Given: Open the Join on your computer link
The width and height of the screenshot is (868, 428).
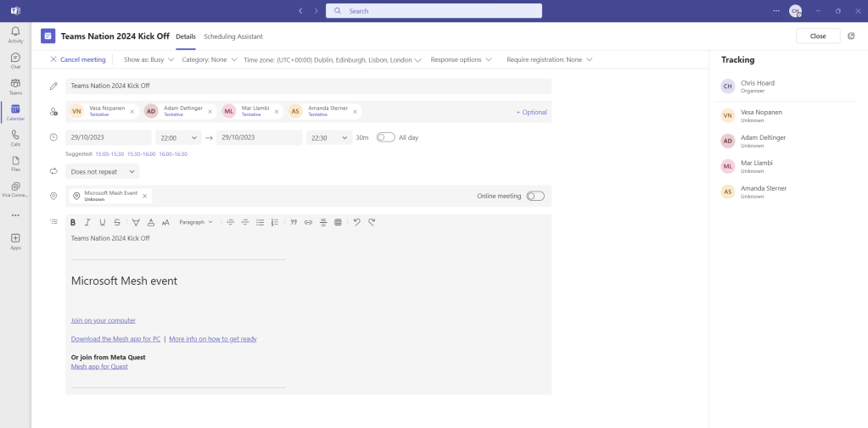Looking at the screenshot, I should [104, 320].
